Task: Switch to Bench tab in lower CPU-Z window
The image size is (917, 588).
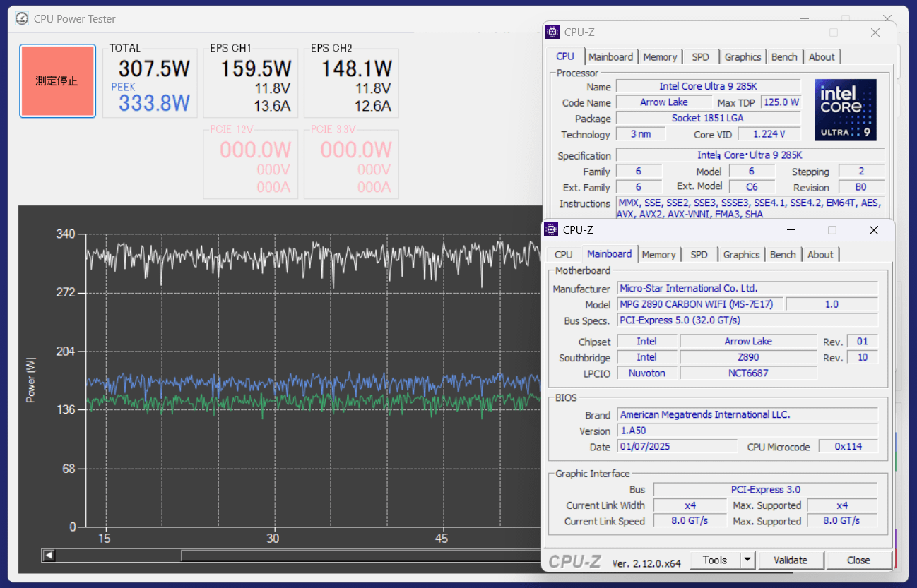Action: [783, 255]
